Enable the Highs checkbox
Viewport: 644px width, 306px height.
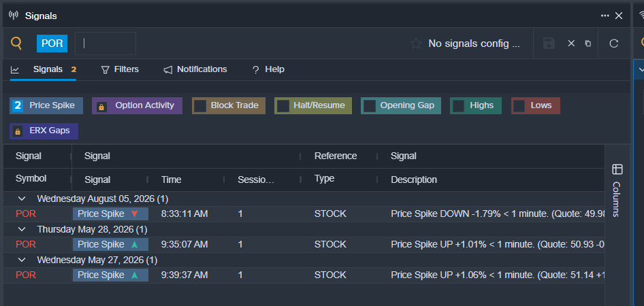[x=459, y=106]
